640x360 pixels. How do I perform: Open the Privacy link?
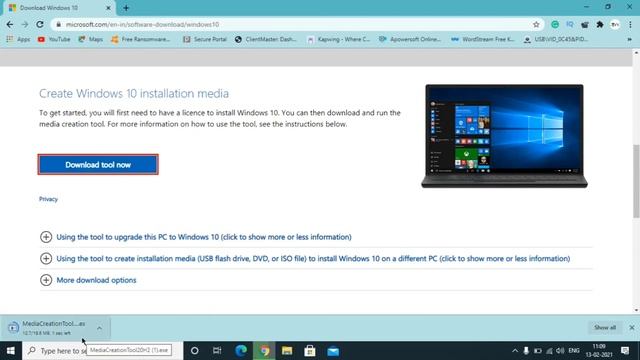48,199
